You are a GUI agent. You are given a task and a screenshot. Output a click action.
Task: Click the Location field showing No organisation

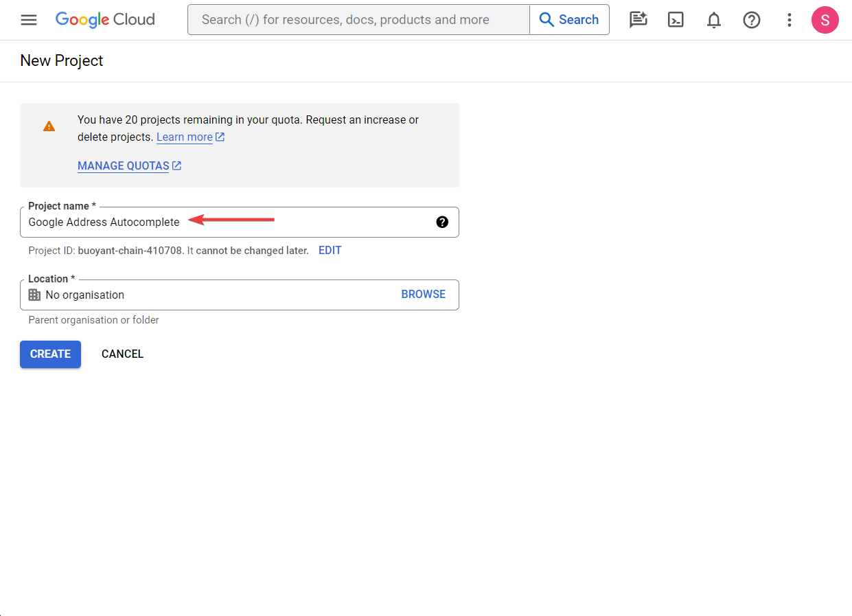pyautogui.click(x=240, y=295)
